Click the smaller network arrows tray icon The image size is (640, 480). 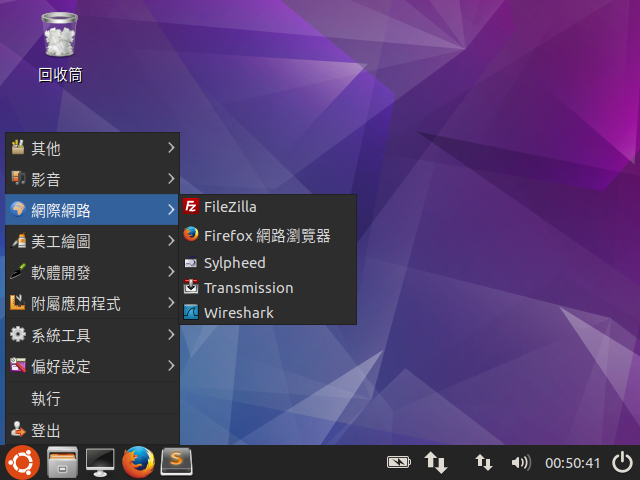pos(484,463)
